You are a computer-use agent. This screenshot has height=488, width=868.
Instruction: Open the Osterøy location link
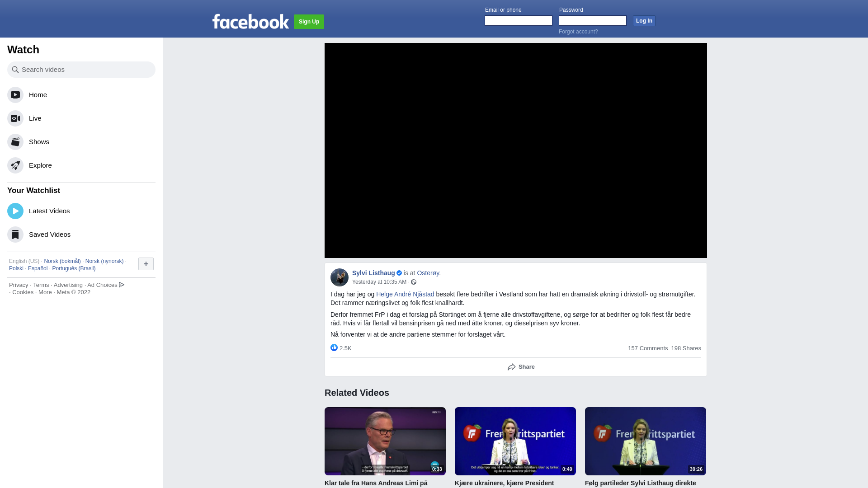point(428,273)
